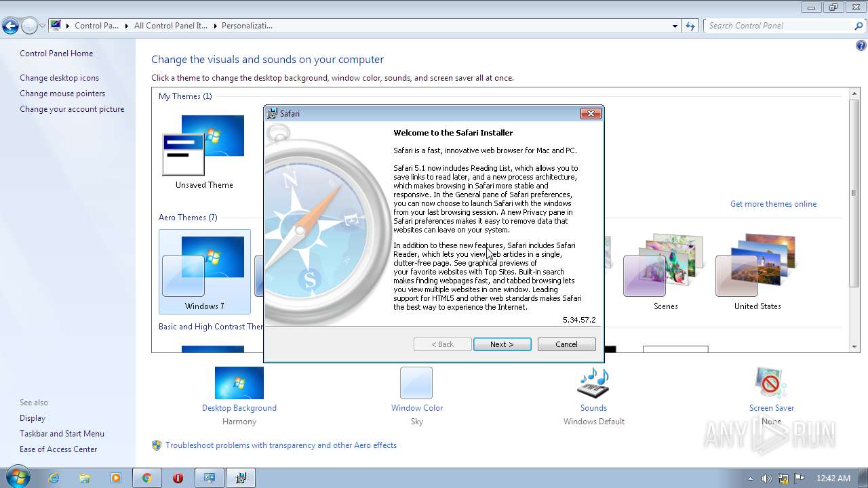This screenshot has width=868, height=488.
Task: Click the themes list scroll down arrow
Action: click(x=854, y=346)
